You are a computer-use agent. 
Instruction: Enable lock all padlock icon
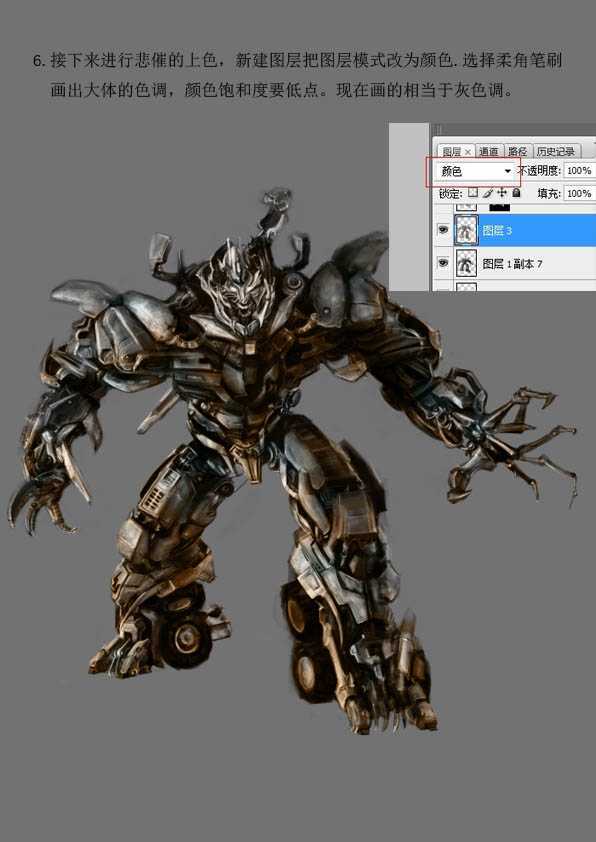click(516, 192)
